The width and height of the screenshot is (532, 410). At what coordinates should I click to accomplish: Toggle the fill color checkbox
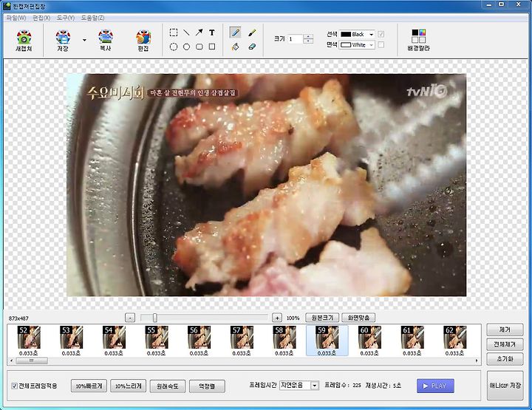pos(381,44)
